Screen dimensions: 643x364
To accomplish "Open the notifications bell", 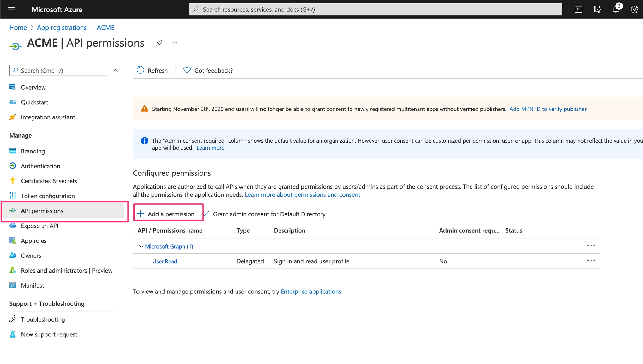I will [616, 9].
